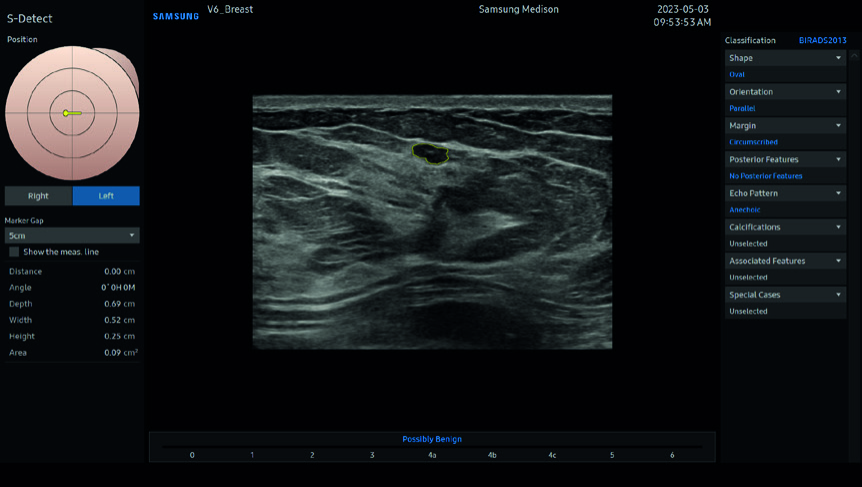The image size is (862, 487).
Task: Select BI-RADS score 4a on the scale
Action: click(x=432, y=455)
